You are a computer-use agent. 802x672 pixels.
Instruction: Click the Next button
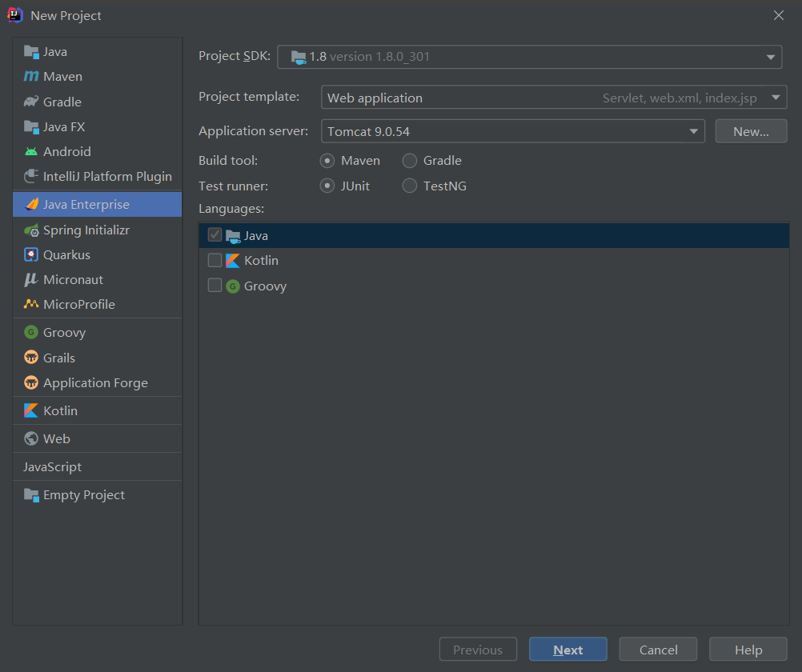pos(567,650)
